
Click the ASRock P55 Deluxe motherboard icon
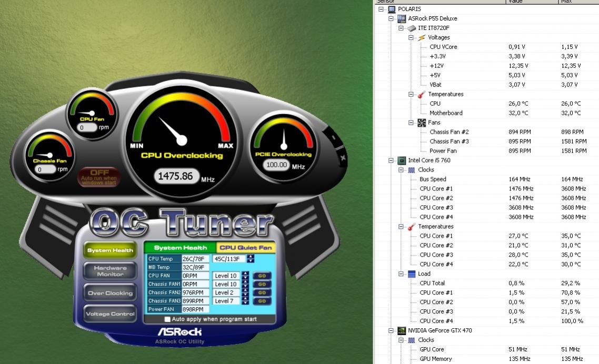click(402, 18)
